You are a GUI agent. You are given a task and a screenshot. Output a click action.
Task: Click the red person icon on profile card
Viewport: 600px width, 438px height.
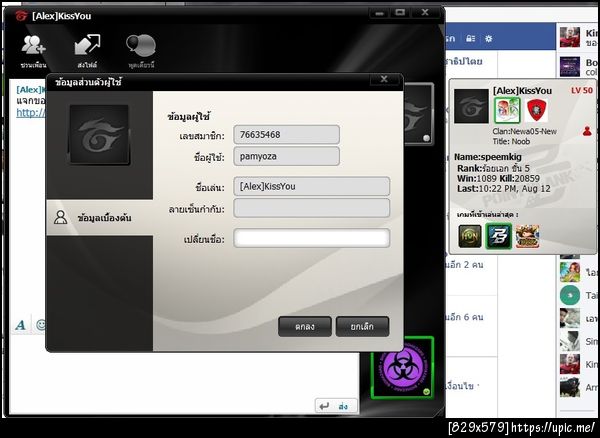pyautogui.click(x=587, y=131)
